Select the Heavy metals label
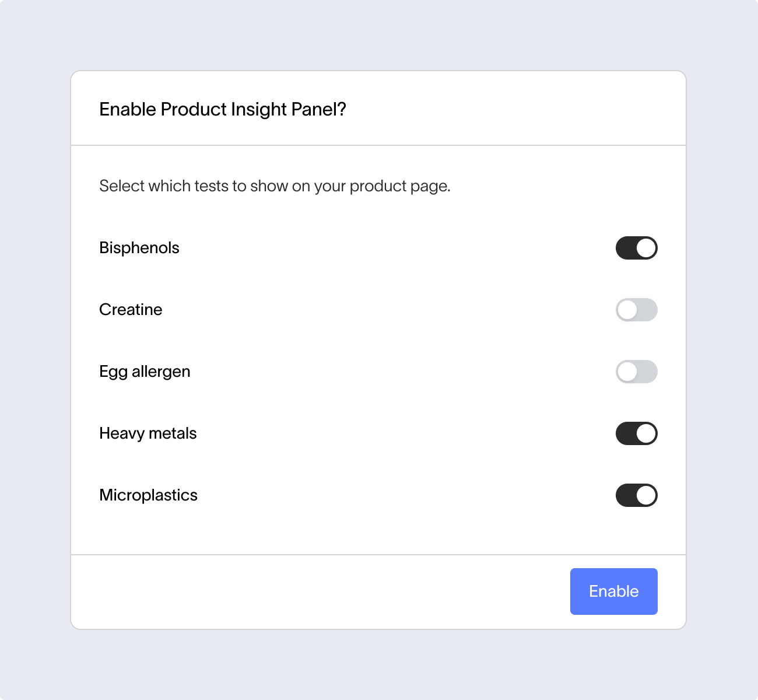The width and height of the screenshot is (758, 700). point(148,433)
